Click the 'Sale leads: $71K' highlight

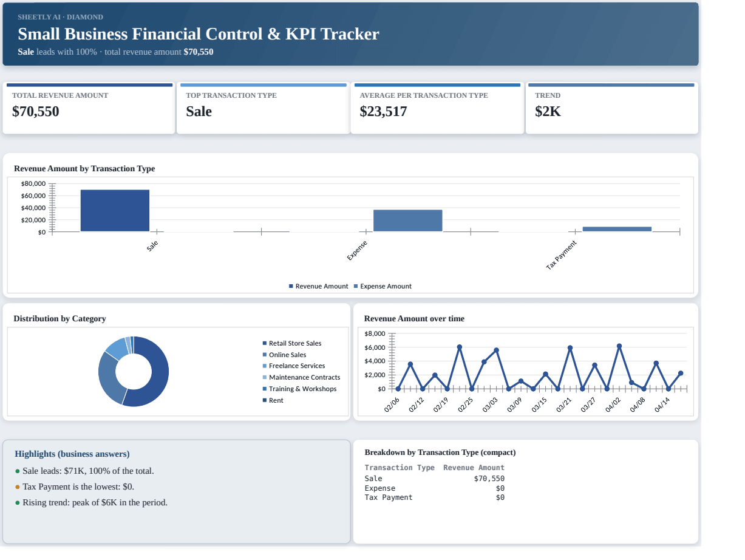[88, 471]
